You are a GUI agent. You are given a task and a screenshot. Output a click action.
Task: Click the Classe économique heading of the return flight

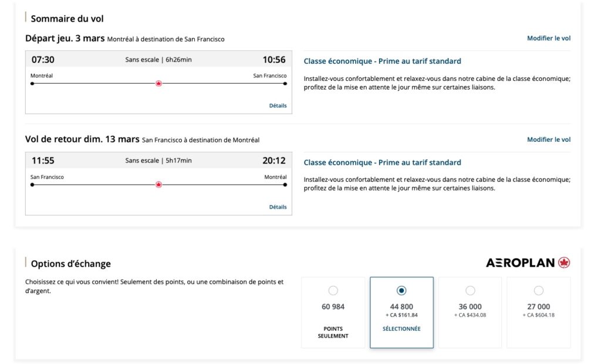click(x=381, y=162)
